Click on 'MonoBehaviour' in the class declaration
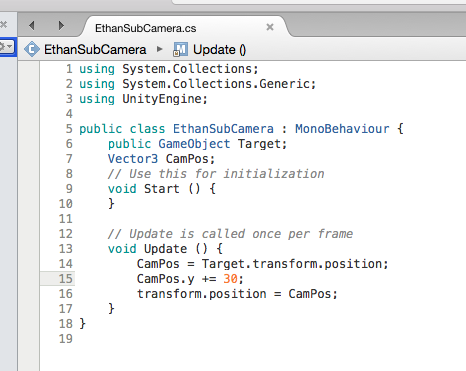The image size is (466, 371). (342, 129)
